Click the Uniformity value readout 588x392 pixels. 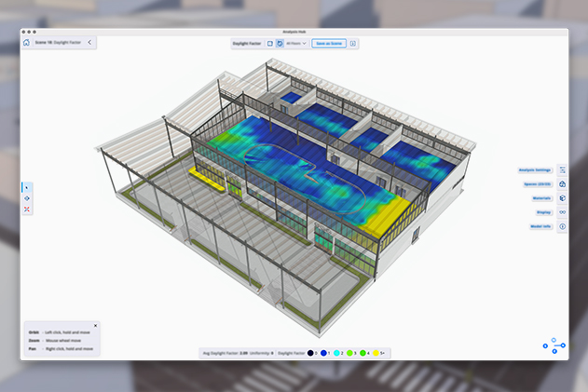click(261, 353)
